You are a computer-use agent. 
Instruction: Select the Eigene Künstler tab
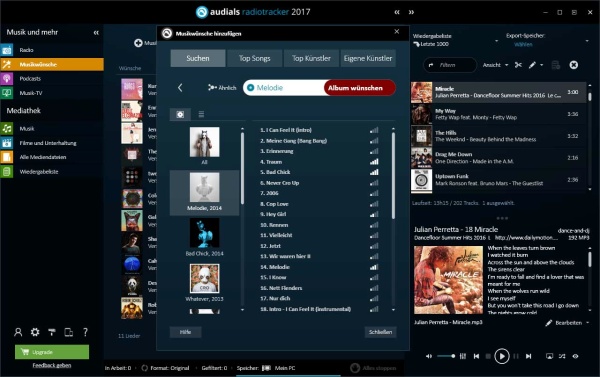pos(368,58)
